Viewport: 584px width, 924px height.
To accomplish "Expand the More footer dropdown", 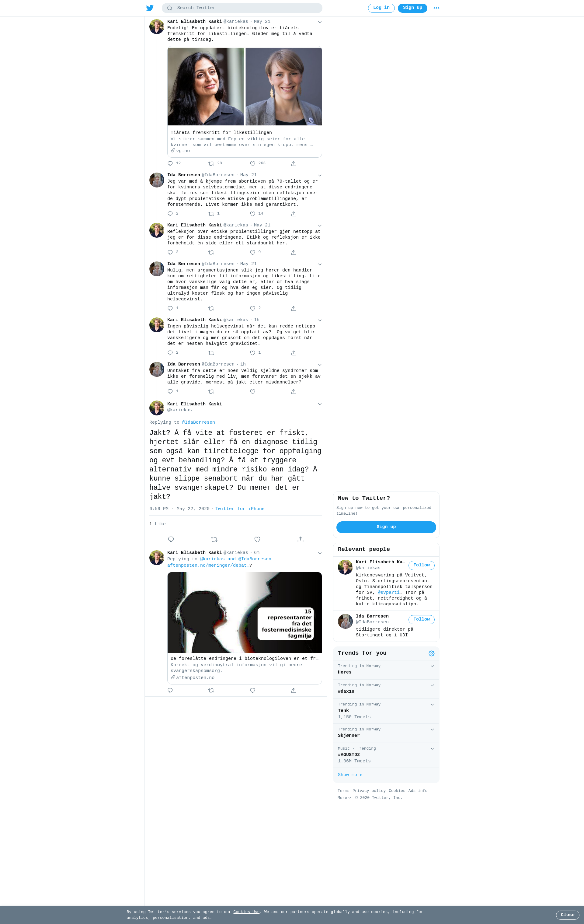I will click(x=344, y=798).
